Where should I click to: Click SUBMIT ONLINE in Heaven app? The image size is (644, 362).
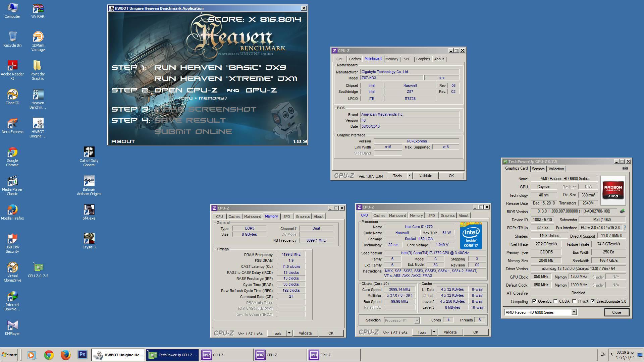(x=193, y=132)
